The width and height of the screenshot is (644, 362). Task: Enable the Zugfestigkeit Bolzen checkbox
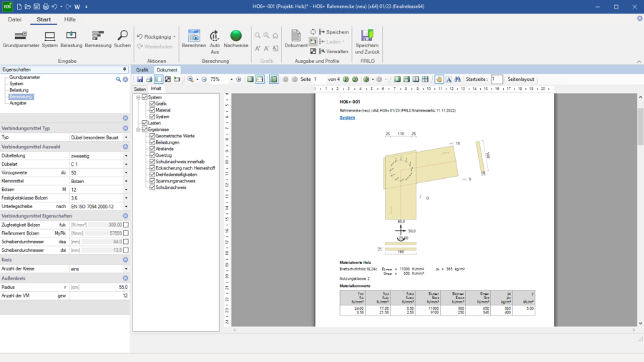pos(126,225)
